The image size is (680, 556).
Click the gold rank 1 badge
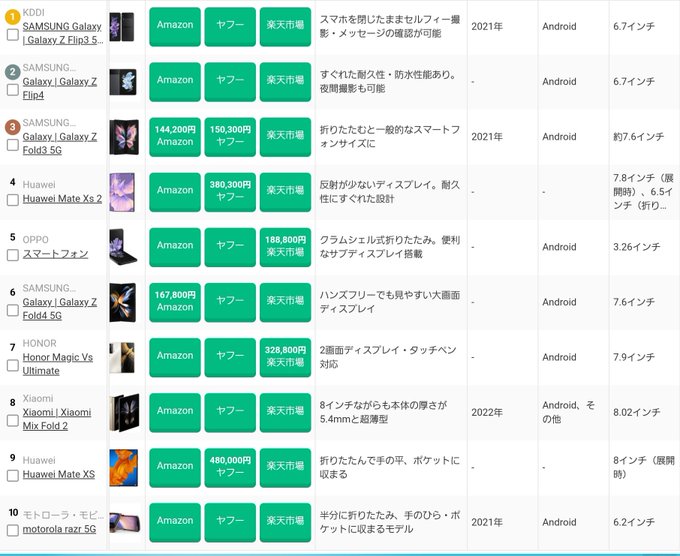pyautogui.click(x=13, y=16)
